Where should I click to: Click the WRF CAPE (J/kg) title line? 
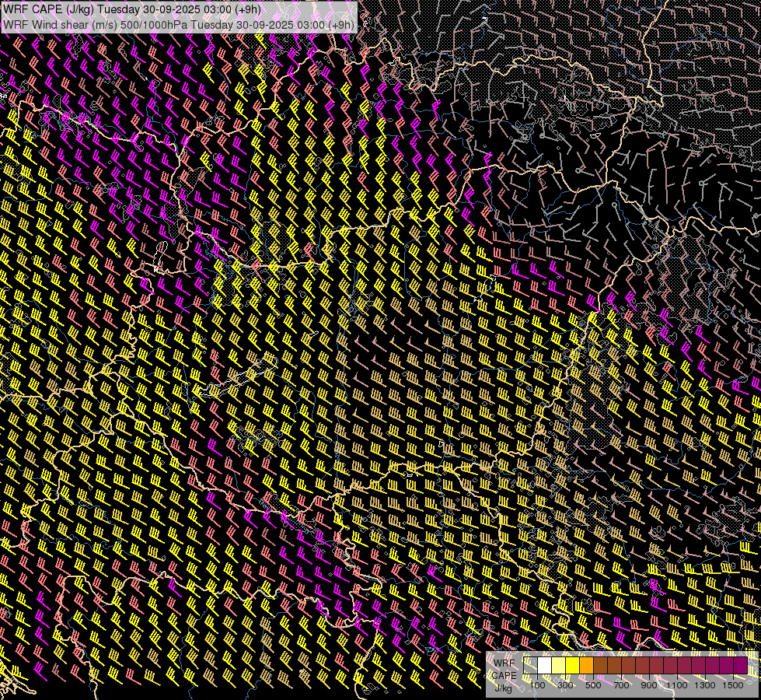[x=132, y=10]
